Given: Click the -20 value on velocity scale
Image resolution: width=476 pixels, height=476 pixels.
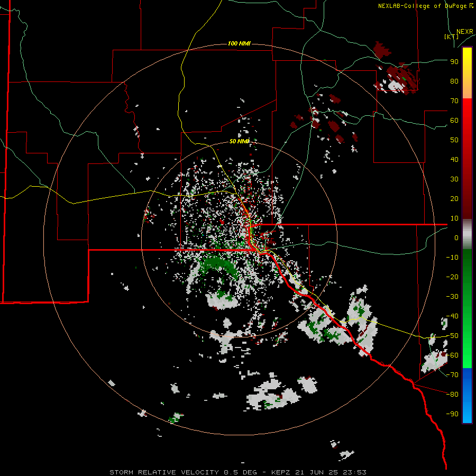Looking at the screenshot, I should point(452,277).
